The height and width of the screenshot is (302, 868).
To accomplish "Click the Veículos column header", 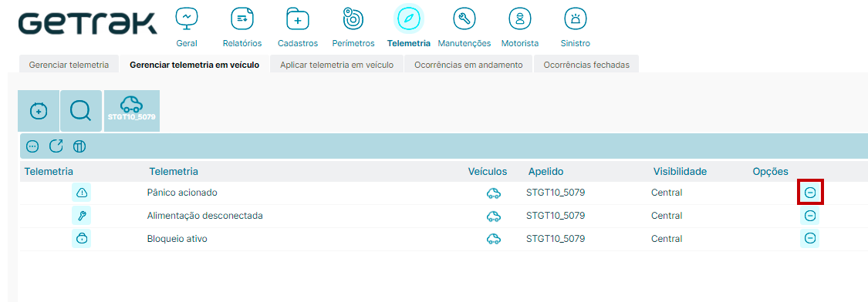I will click(487, 172).
